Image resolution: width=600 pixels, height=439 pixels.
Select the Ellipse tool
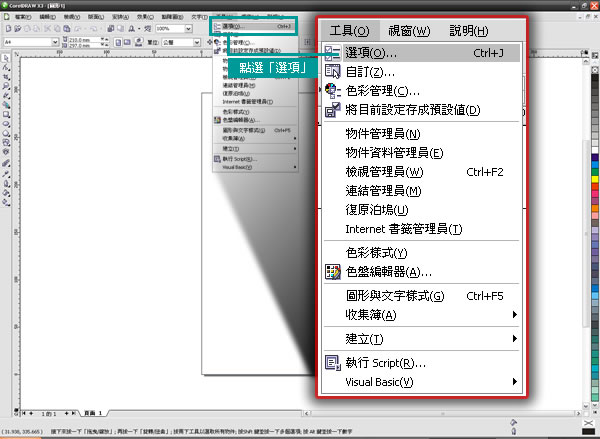click(6, 124)
